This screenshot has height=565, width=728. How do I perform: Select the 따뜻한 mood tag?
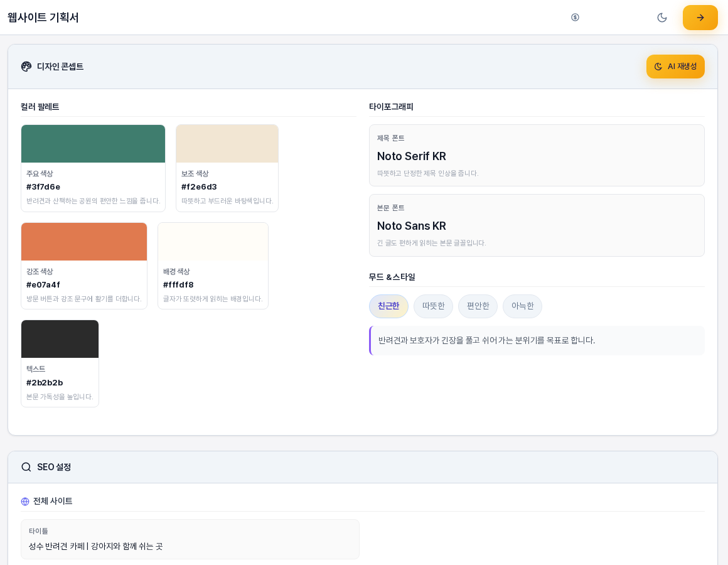pyautogui.click(x=433, y=306)
